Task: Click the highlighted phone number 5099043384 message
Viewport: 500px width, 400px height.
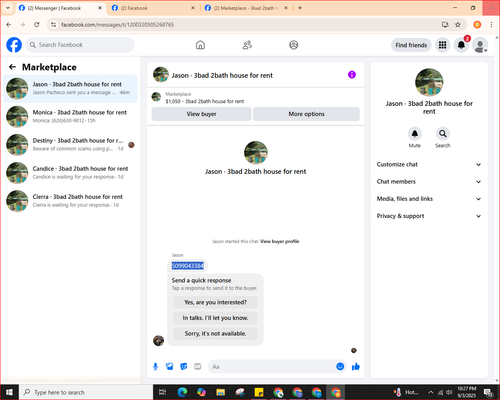Action: click(x=188, y=266)
